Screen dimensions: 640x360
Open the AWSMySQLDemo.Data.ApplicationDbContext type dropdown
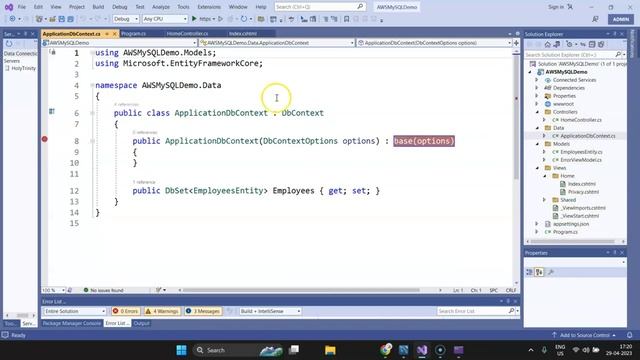277,42
